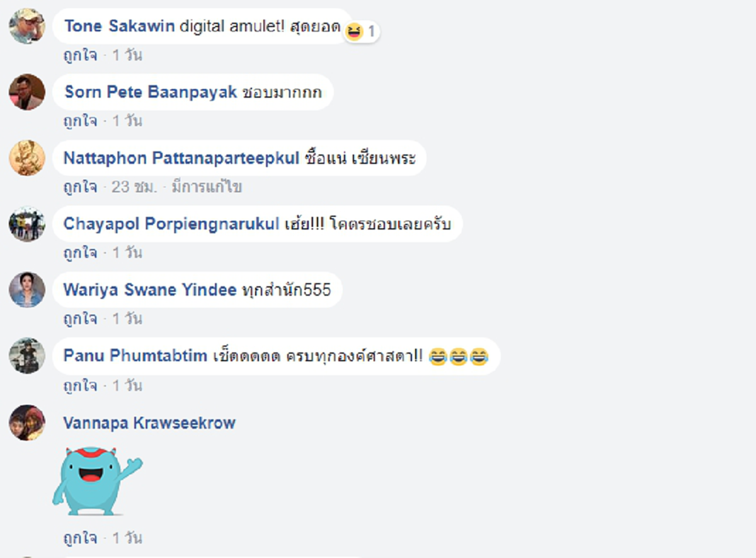Open Wariya Swane Yindee's avatar

click(x=27, y=290)
